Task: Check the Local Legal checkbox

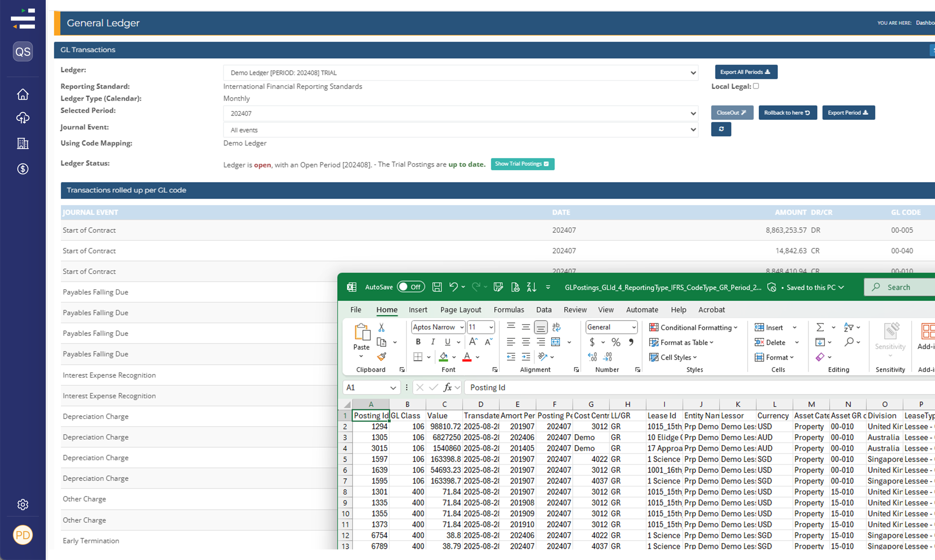Action: click(x=756, y=86)
